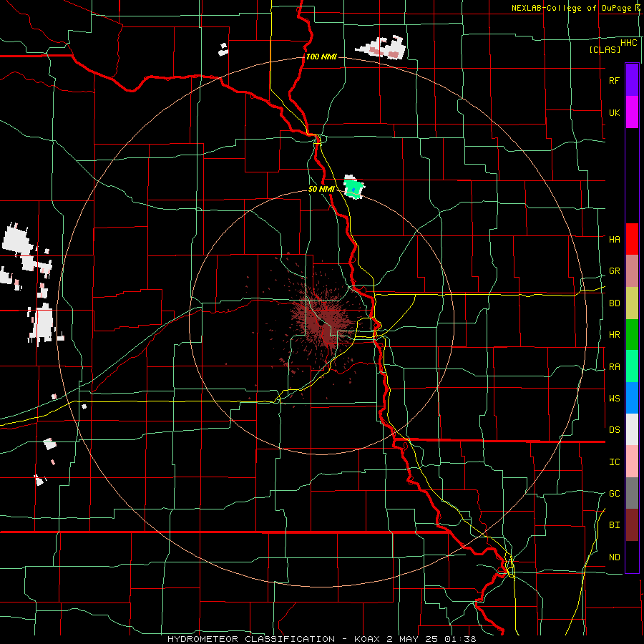Click the UK magenta legend swatch

632,112
